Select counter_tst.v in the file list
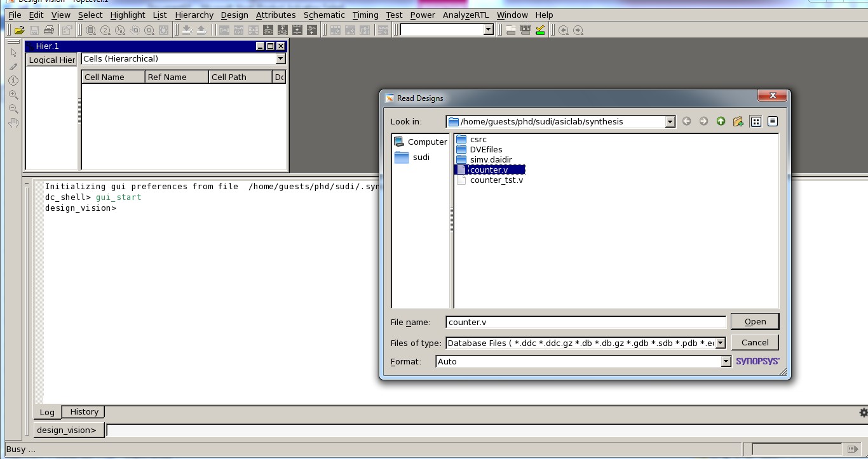Image resolution: width=868 pixels, height=459 pixels. [490, 180]
